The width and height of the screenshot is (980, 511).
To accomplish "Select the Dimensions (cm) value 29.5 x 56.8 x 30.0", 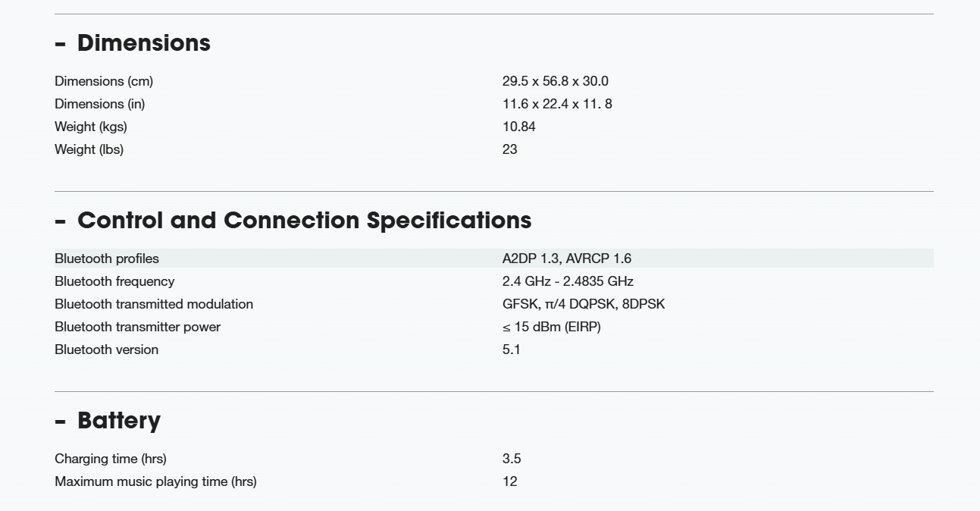I will pos(556,81).
